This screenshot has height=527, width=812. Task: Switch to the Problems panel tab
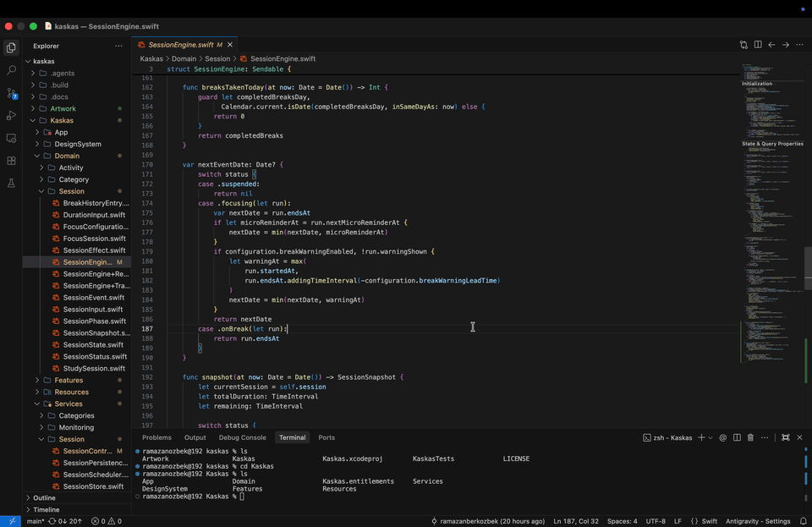pos(157,437)
